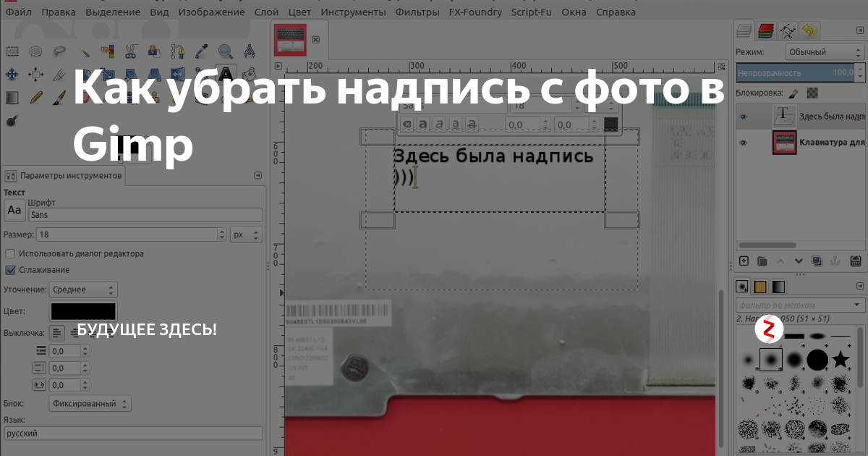Enable 'Использовать диалог редактора' checkbox
Viewport: 868px width, 456px height.
coord(10,254)
